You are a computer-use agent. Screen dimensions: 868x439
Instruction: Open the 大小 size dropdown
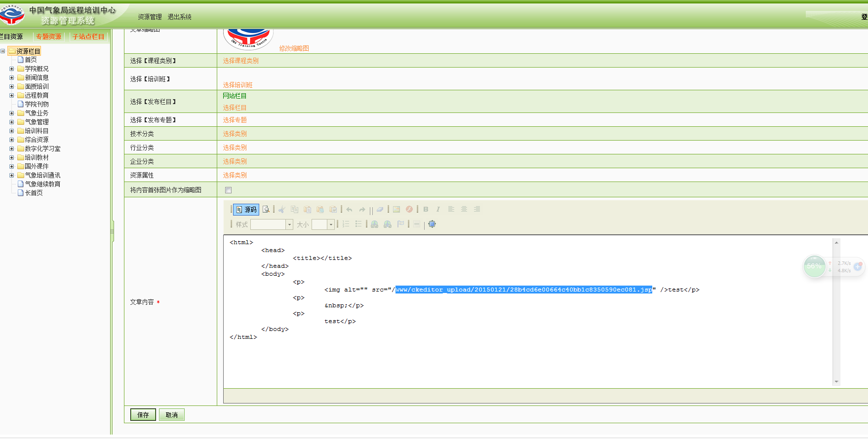323,224
